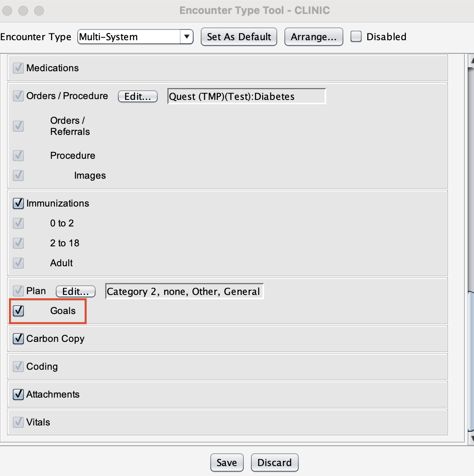The image size is (474, 476).
Task: Edit the Orders / Procedure settings
Action: coord(137,96)
